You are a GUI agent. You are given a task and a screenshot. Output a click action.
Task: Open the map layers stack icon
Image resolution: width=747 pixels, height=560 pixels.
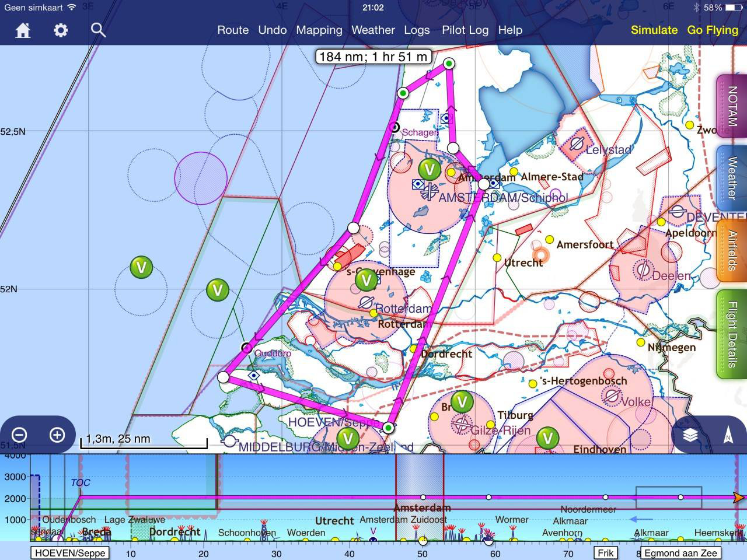pos(690,436)
